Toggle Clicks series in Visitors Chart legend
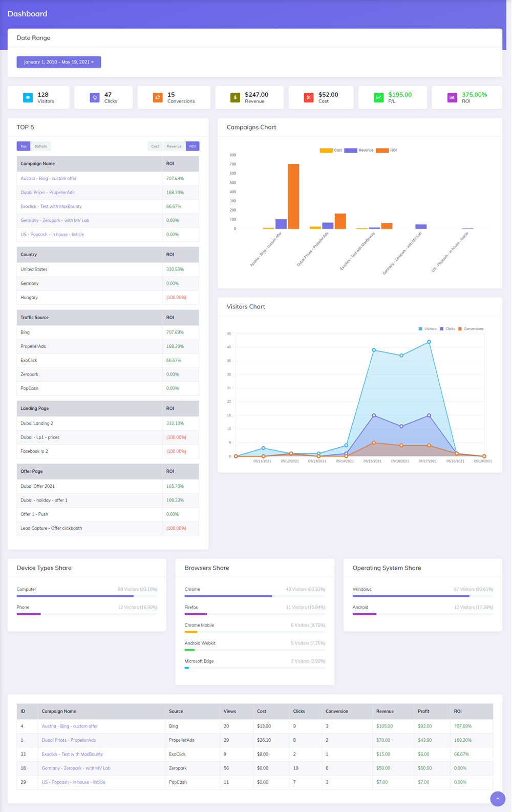The width and height of the screenshot is (512, 812). [x=447, y=329]
